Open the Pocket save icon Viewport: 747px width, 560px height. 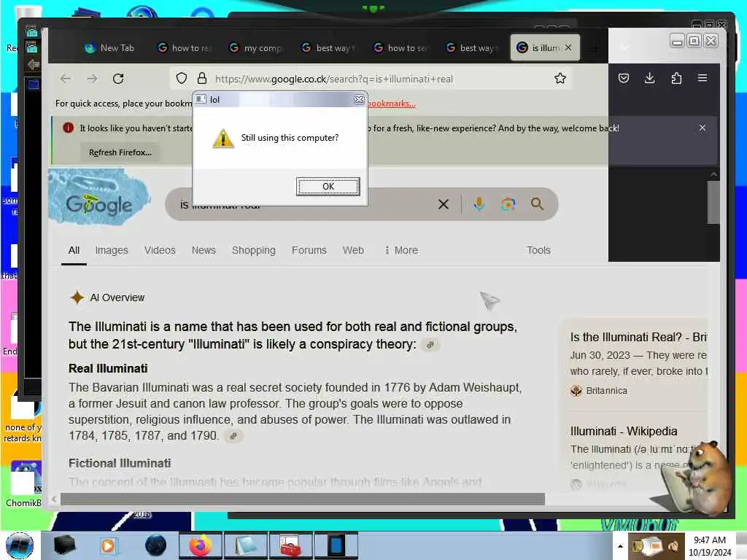tap(624, 78)
